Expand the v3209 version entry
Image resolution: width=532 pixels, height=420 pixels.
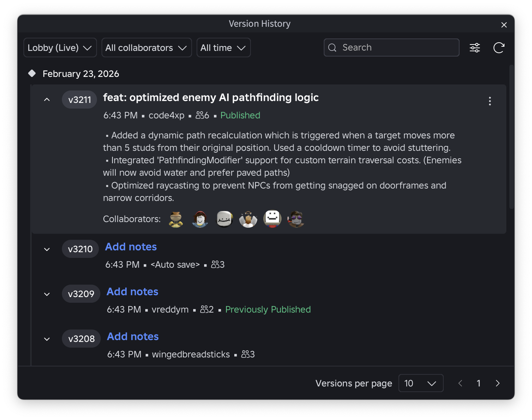[47, 294]
